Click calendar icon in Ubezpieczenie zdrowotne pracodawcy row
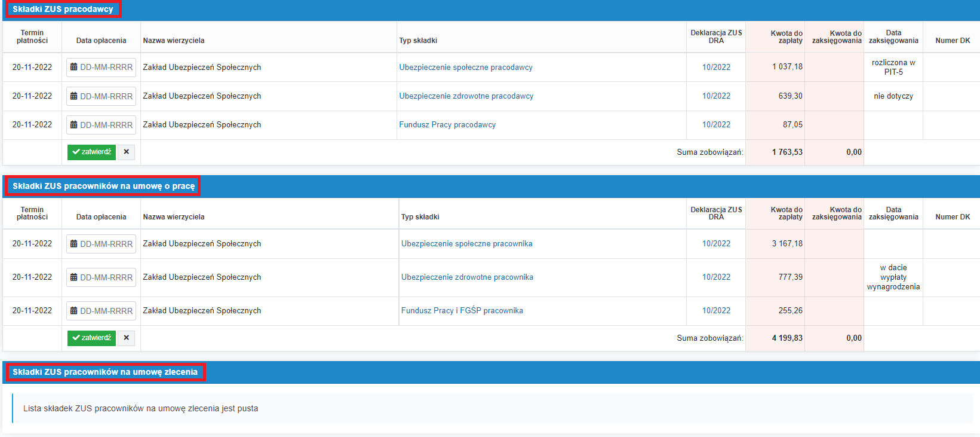The height and width of the screenshot is (437, 980). click(x=74, y=96)
